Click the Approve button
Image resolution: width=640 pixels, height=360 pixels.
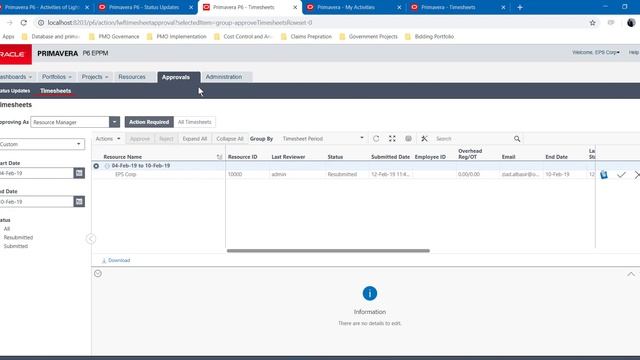tap(140, 139)
